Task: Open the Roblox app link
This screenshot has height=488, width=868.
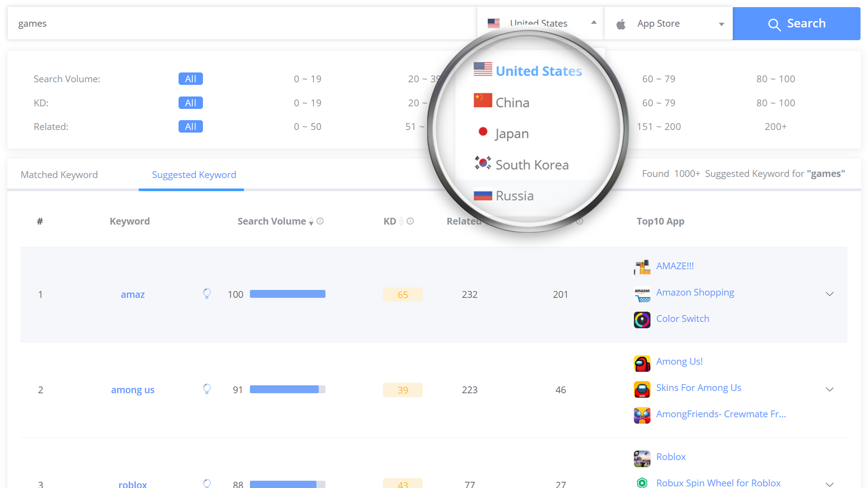Action: [x=671, y=456]
